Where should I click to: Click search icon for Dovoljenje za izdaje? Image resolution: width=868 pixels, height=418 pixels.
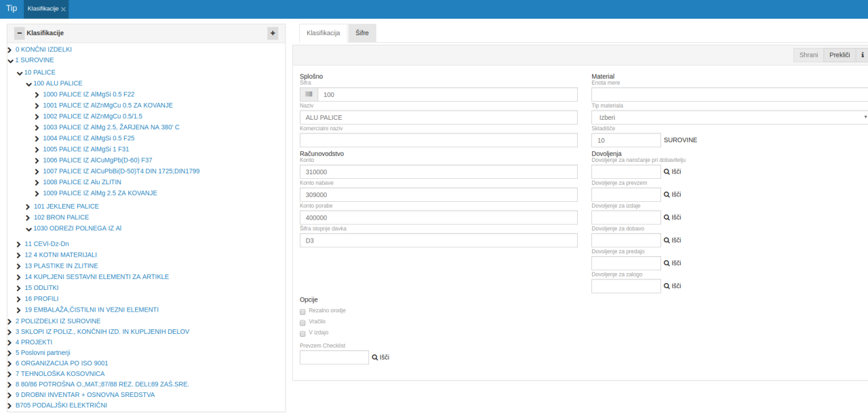tap(667, 217)
